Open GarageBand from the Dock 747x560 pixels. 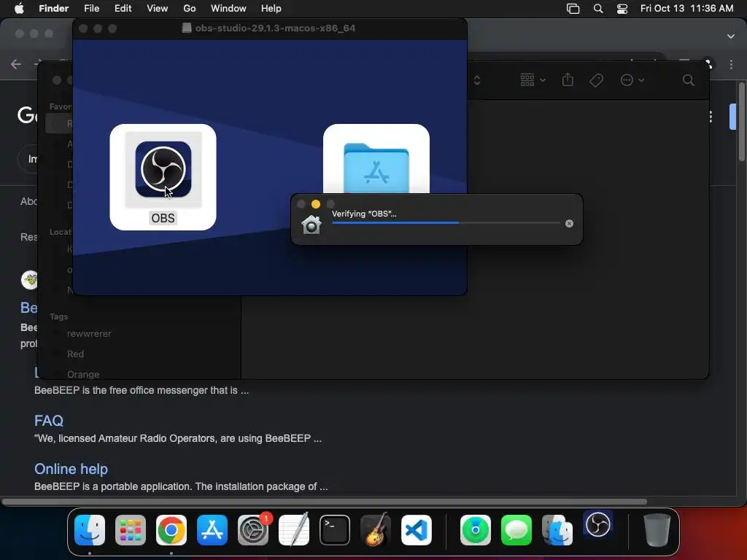coord(376,529)
